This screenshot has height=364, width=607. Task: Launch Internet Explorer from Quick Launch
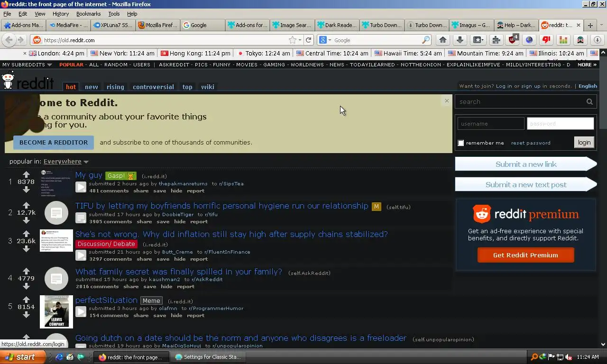pos(59,357)
